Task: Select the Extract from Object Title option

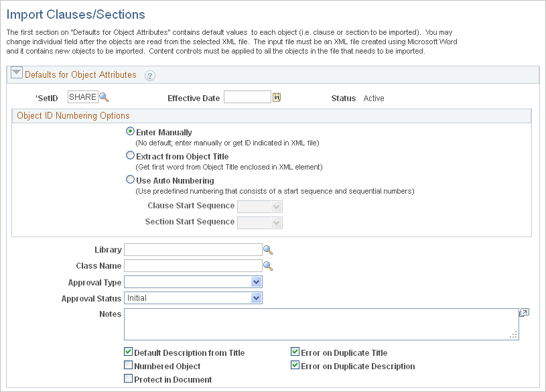Action: [131, 155]
